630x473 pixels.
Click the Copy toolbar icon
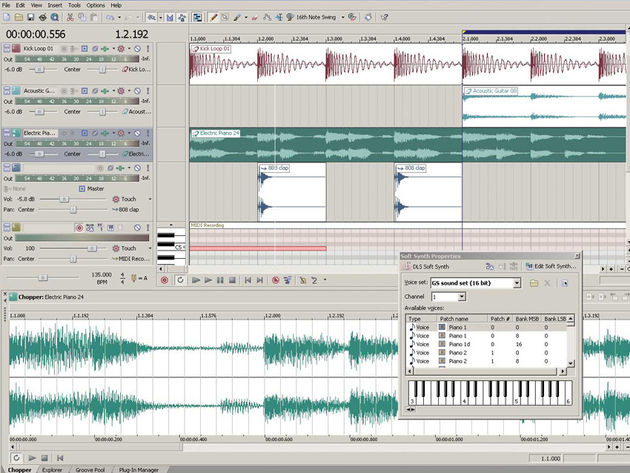pyautogui.click(x=82, y=17)
